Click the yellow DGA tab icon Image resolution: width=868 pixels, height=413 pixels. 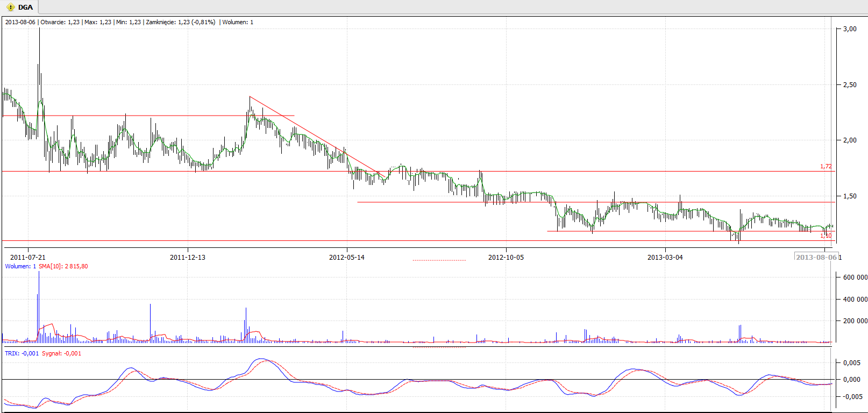click(10, 8)
